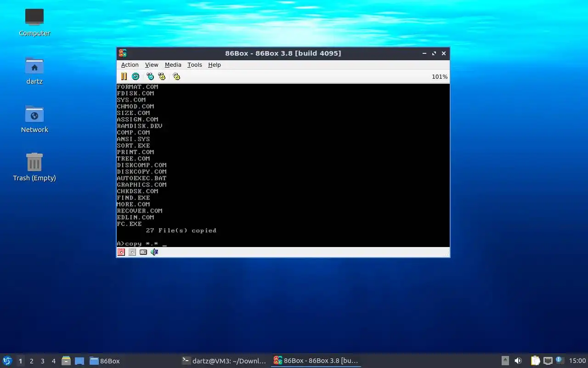Click the 86Box window title bar text

point(283,53)
